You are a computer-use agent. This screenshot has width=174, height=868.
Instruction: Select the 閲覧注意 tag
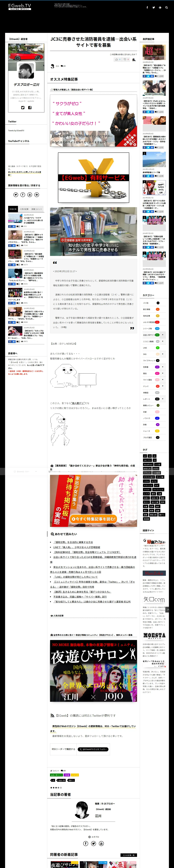click(153, 515)
